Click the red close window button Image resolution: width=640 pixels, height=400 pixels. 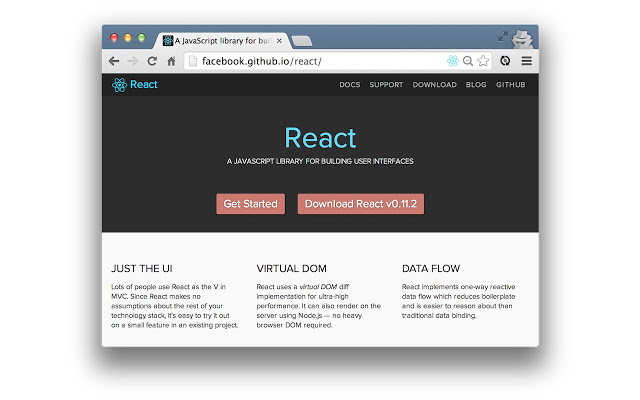coord(114,38)
